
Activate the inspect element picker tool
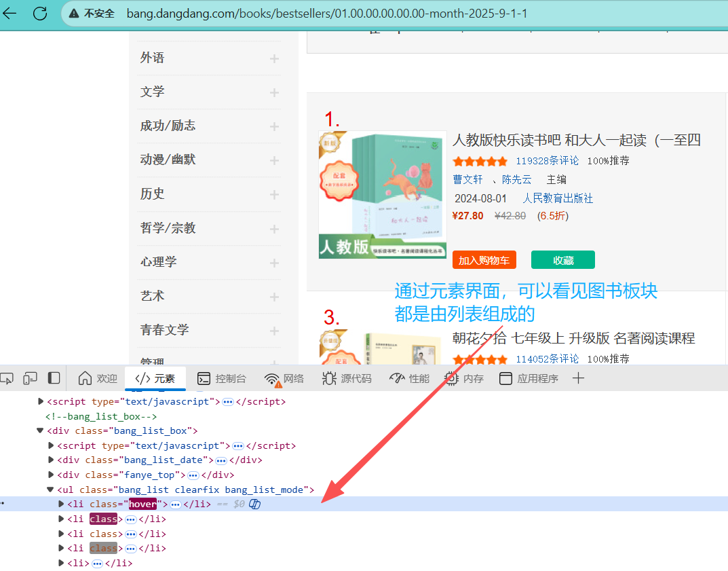coord(7,379)
